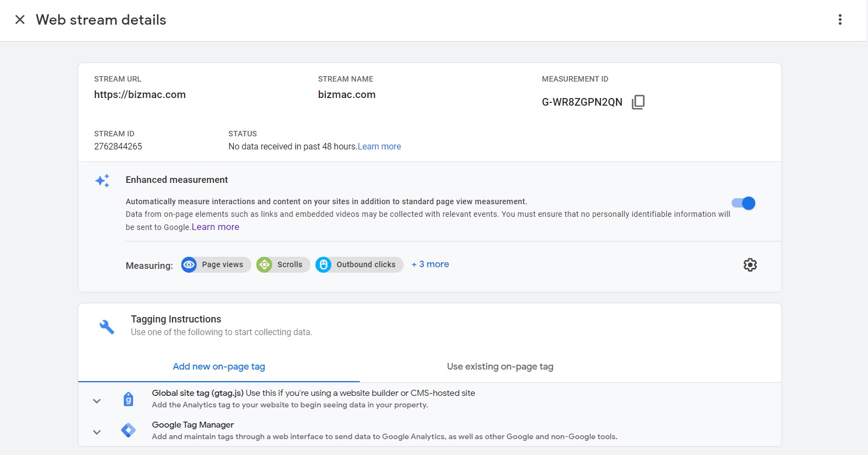The image size is (868, 455).
Task: Click the measurement ID text G-WR8ZGPN2QN
Action: (582, 102)
